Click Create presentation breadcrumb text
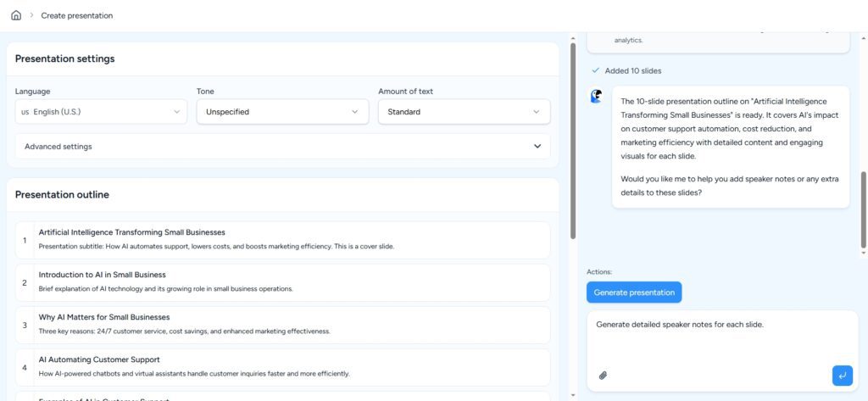The width and height of the screenshot is (868, 401). [76, 15]
